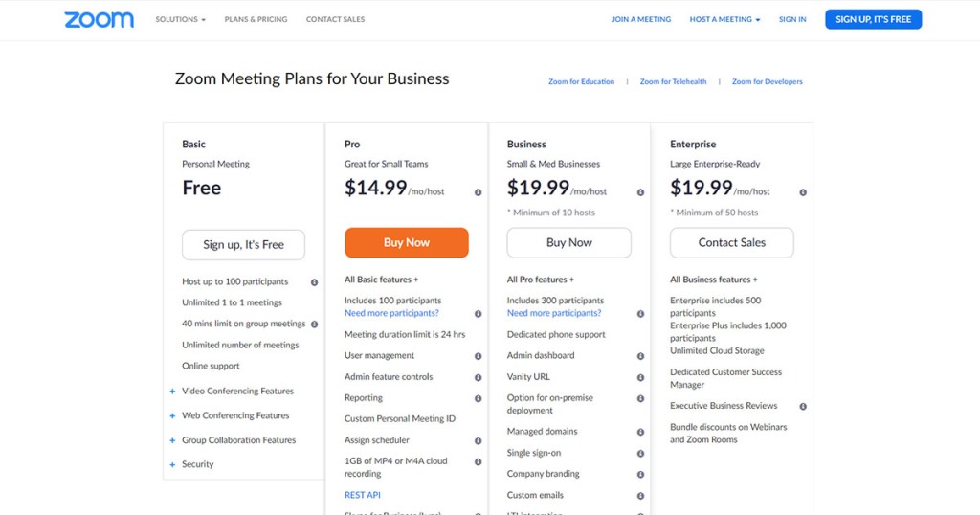The width and height of the screenshot is (980, 515).
Task: Click Minimum of 10 hosts note
Action: (551, 213)
